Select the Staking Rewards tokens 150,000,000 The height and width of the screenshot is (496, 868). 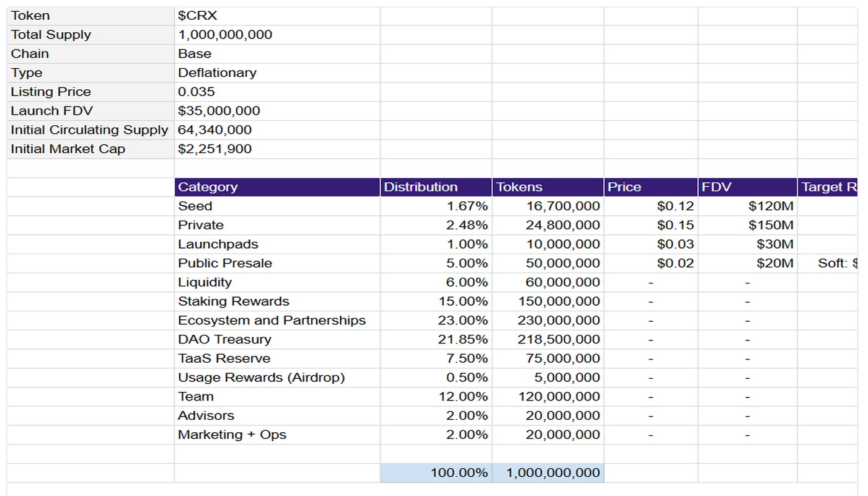point(548,302)
